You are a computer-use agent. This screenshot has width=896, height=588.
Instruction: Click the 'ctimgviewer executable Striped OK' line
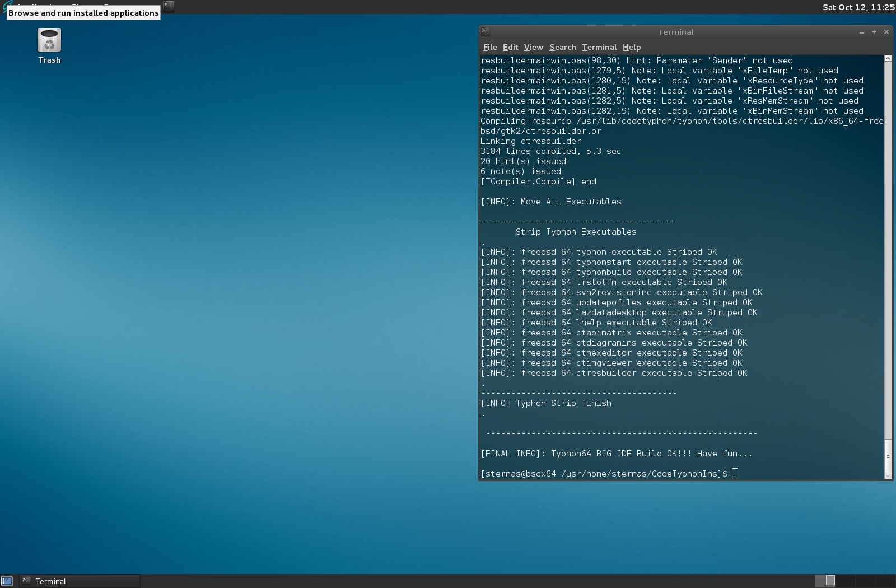pyautogui.click(x=612, y=363)
